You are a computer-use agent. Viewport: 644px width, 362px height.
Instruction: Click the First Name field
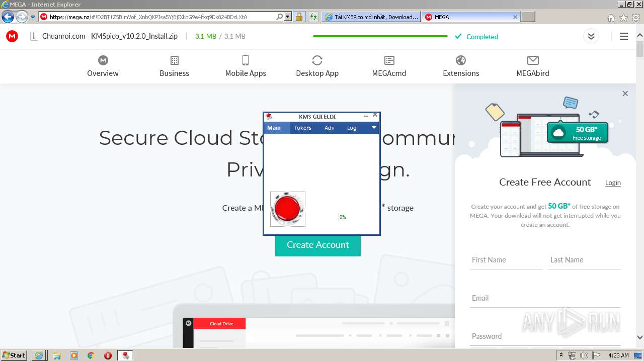pyautogui.click(x=506, y=260)
